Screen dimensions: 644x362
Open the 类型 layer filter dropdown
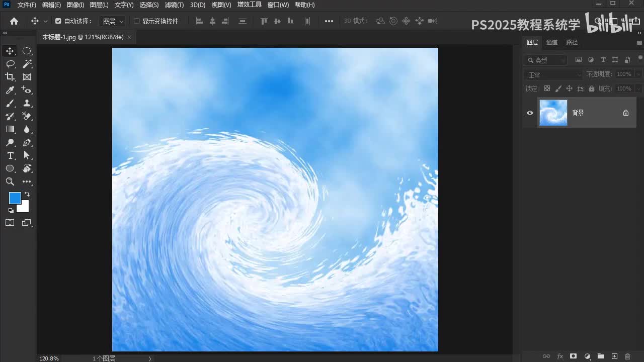click(x=545, y=60)
